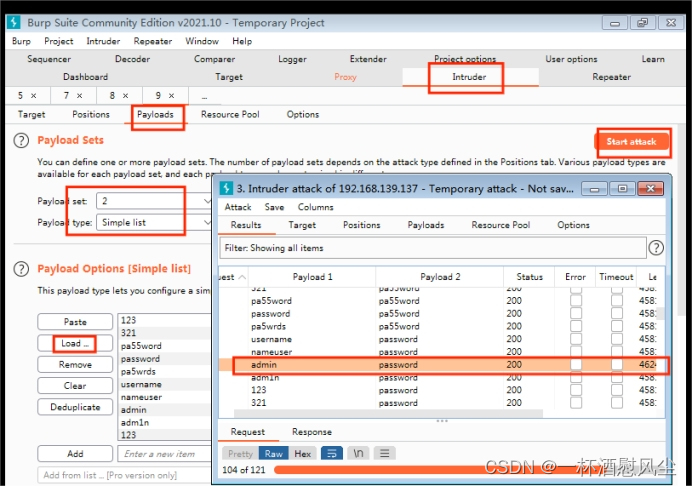Open the Columns menu in attack window

point(315,207)
